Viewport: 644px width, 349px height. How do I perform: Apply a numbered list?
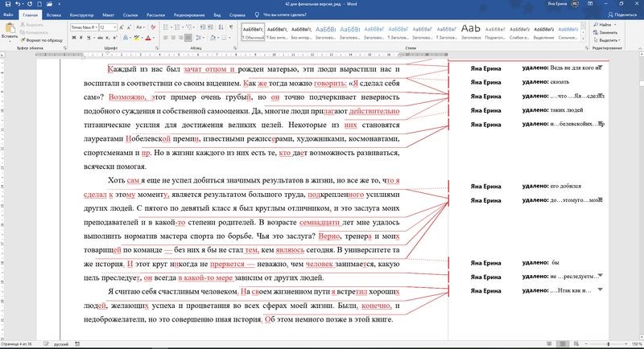[177, 27]
